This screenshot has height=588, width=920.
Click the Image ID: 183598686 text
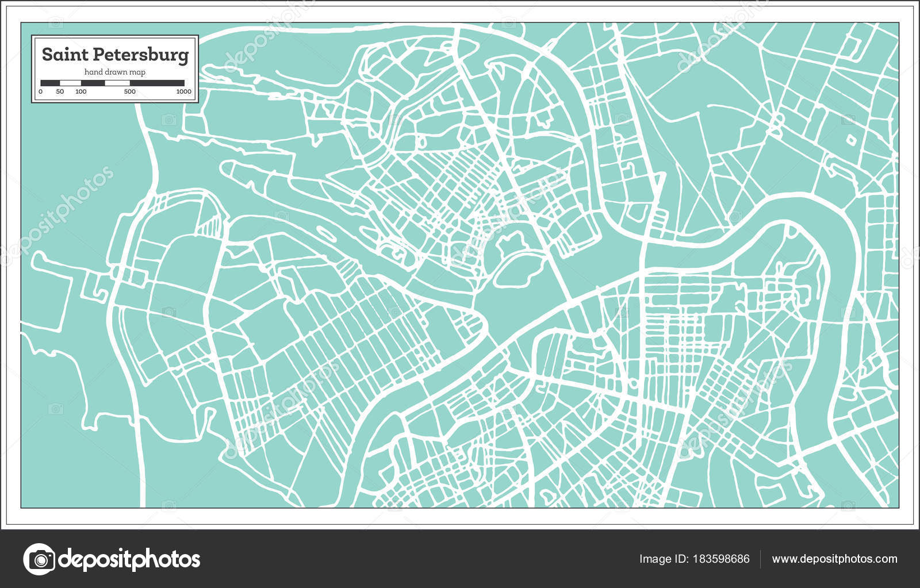click(695, 559)
